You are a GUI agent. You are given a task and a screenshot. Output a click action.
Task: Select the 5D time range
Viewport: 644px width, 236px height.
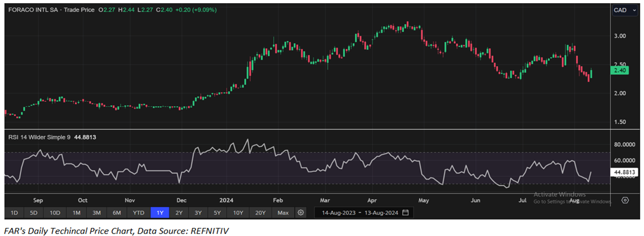tap(34, 213)
